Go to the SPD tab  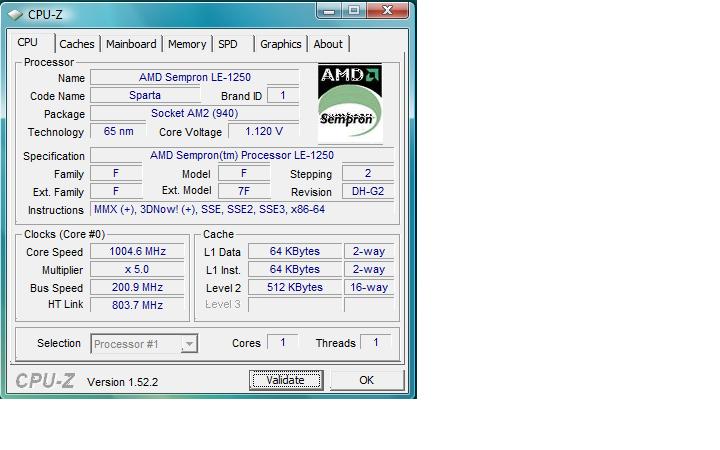[228, 44]
